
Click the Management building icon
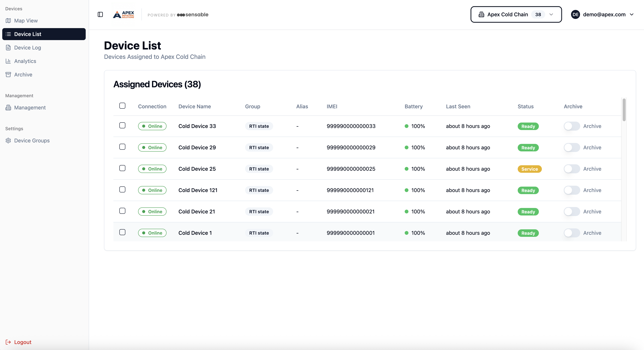coord(8,108)
